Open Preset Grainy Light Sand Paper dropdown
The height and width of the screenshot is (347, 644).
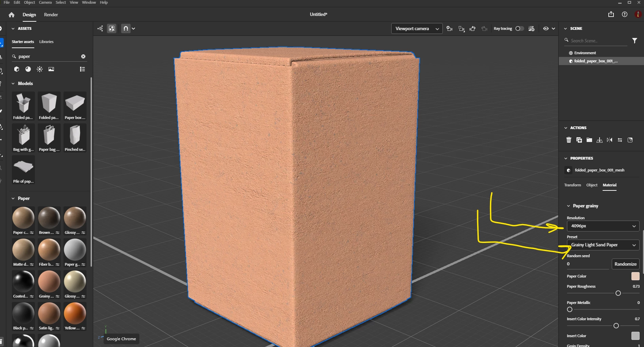tap(603, 245)
